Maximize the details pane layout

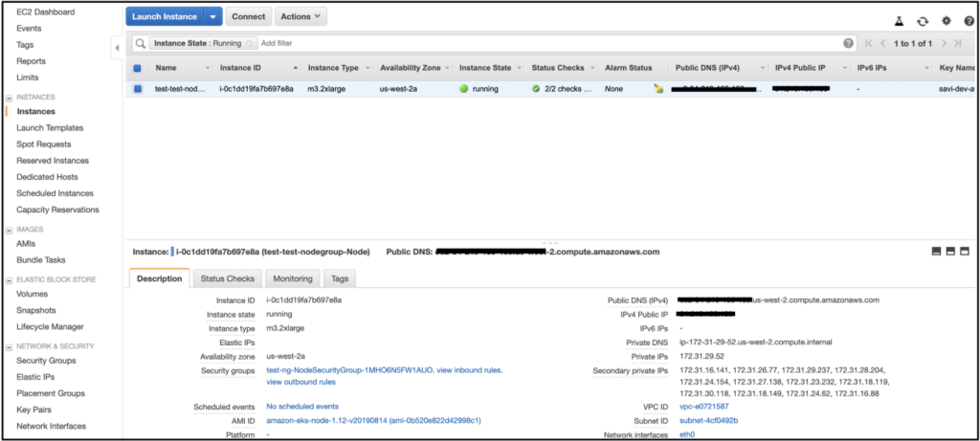click(x=964, y=251)
